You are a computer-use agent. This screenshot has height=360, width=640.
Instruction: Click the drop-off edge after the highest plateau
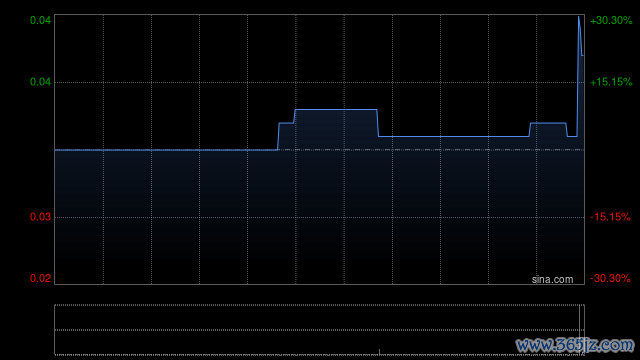[x=378, y=123]
